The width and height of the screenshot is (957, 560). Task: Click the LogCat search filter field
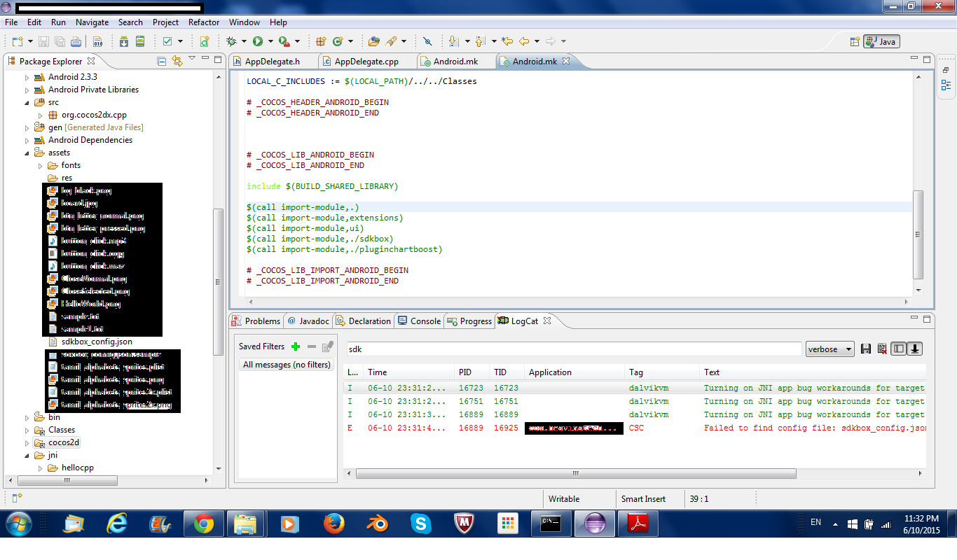tap(573, 349)
